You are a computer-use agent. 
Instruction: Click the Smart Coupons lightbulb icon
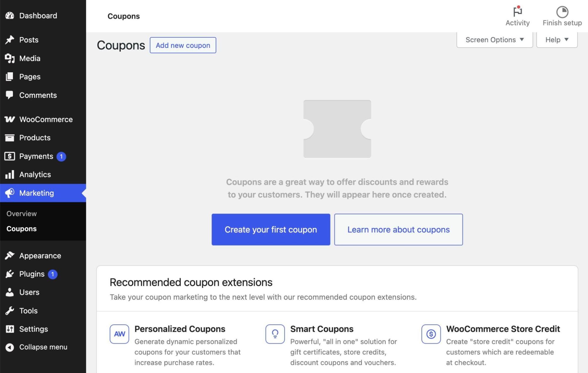[275, 334]
